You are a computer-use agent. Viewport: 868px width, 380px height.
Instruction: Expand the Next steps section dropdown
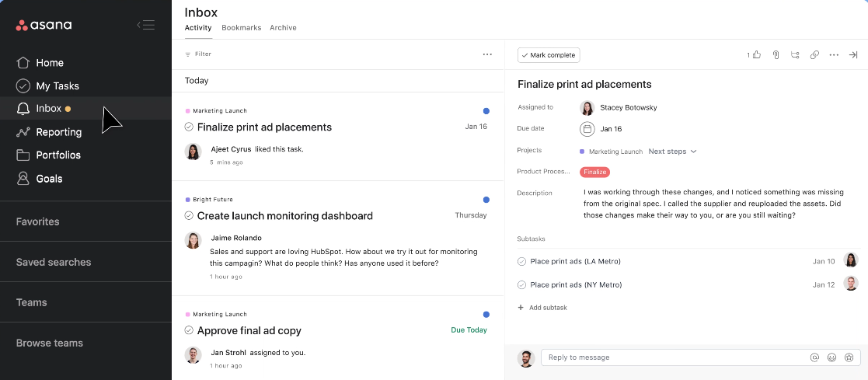[672, 152]
